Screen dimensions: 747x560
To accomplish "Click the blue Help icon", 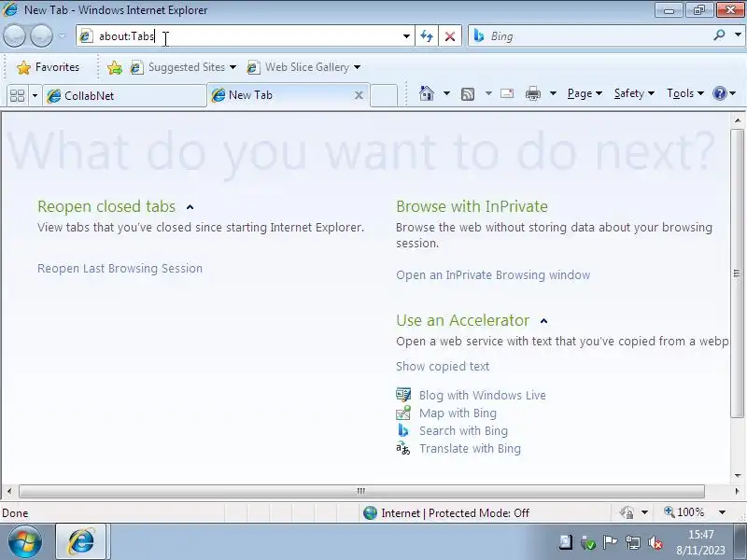I will [719, 93].
